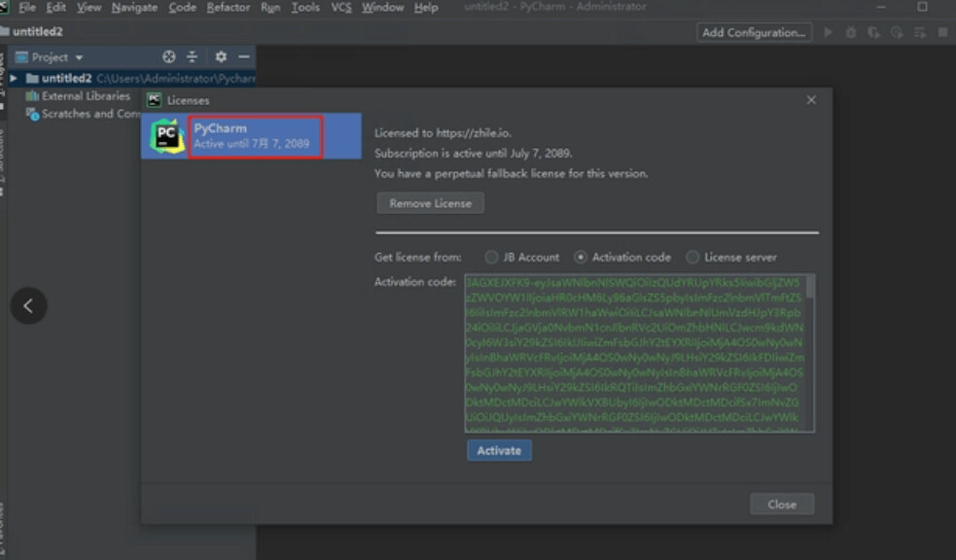Open the Navigate menu
The height and width of the screenshot is (560, 956).
[x=135, y=8]
